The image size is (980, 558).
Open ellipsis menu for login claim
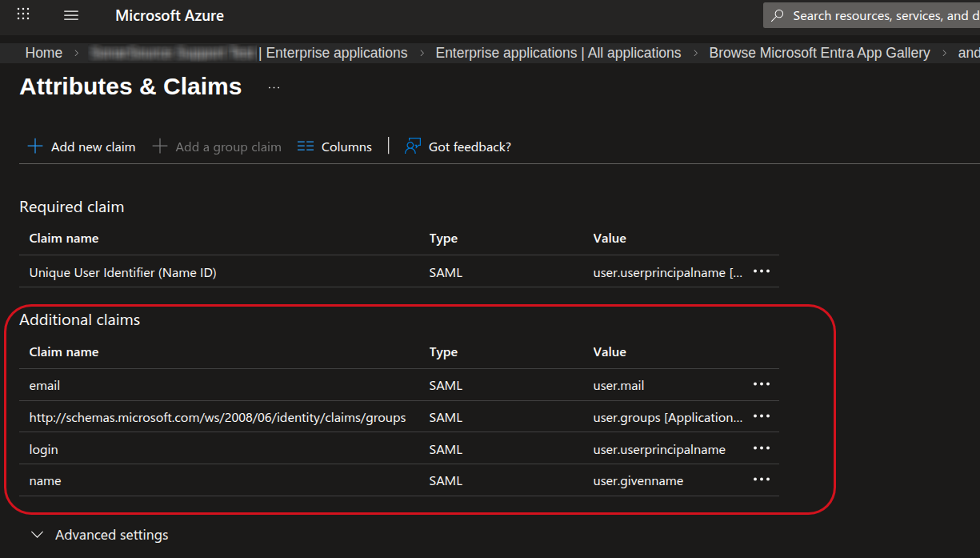pos(762,448)
